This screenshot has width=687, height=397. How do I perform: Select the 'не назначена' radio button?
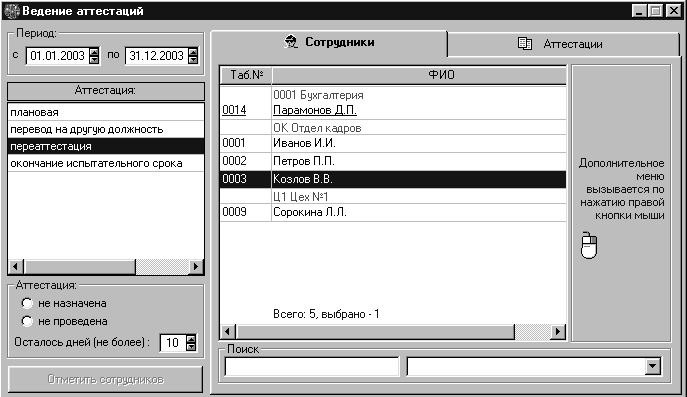pyautogui.click(x=27, y=303)
